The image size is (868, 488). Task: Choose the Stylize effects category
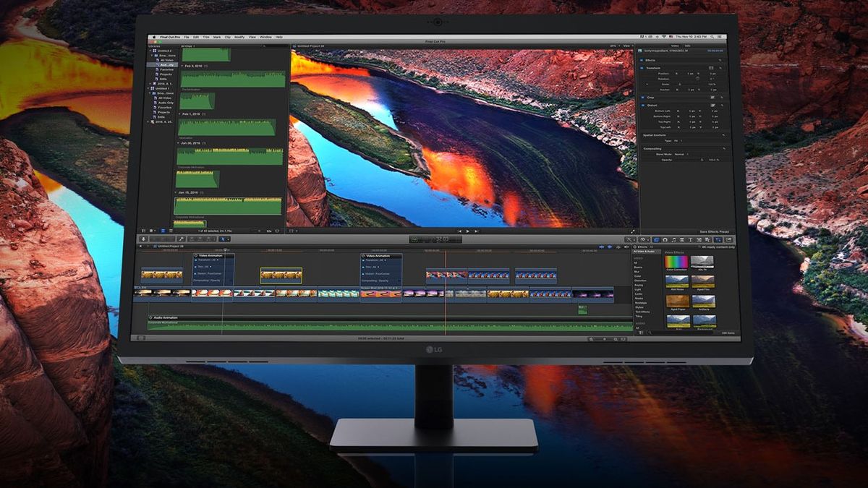point(639,307)
